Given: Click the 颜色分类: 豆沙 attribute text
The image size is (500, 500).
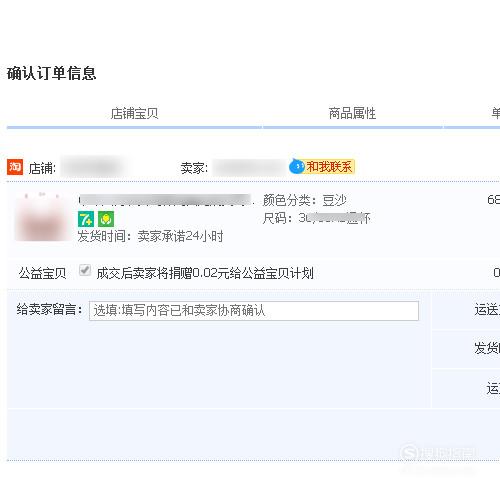Looking at the screenshot, I should pos(305,200).
